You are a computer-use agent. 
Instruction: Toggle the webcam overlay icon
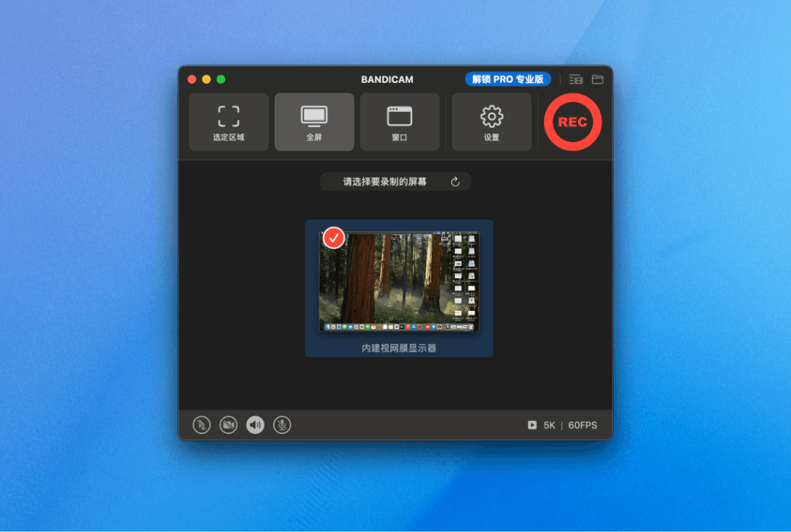pos(228,425)
